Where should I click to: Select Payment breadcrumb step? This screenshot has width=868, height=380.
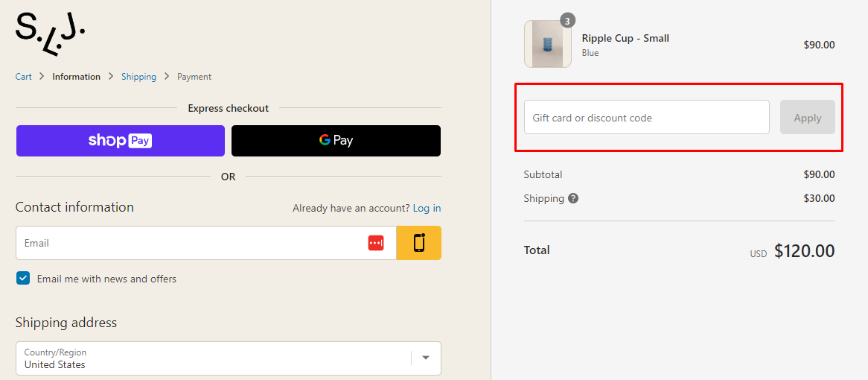(194, 77)
